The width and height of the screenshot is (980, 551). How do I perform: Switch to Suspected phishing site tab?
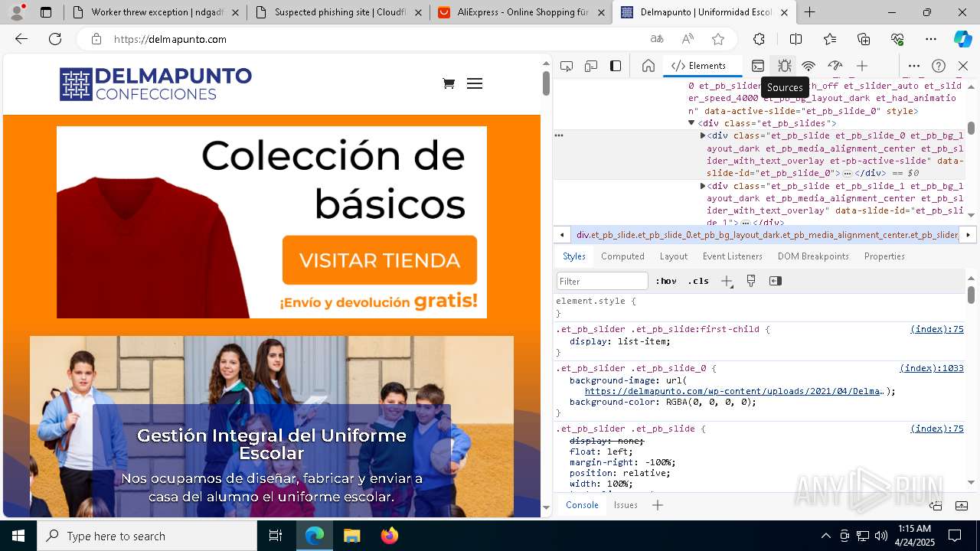[338, 12]
